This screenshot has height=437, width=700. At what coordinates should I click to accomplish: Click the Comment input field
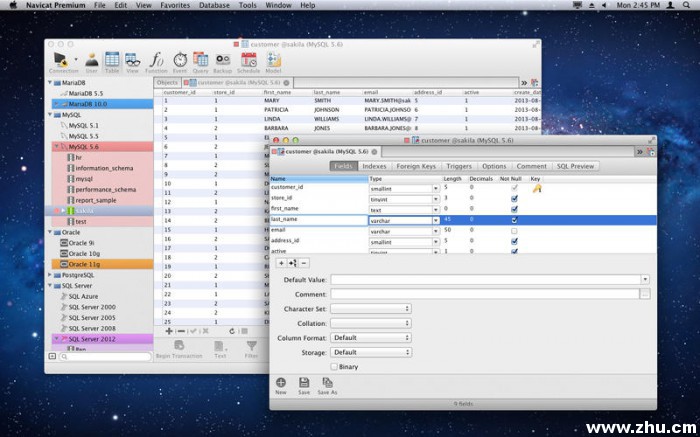(485, 294)
